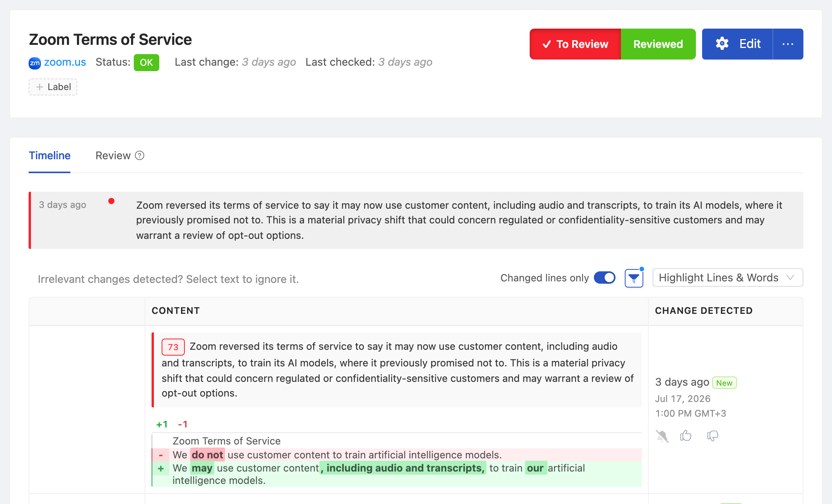This screenshot has height=504, width=832.
Task: Click the Jul 17, 2026 date text
Action: 683,398
